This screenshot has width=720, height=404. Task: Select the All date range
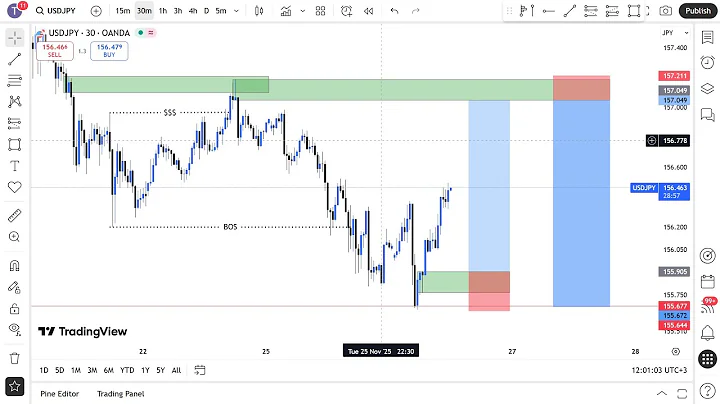point(176,370)
